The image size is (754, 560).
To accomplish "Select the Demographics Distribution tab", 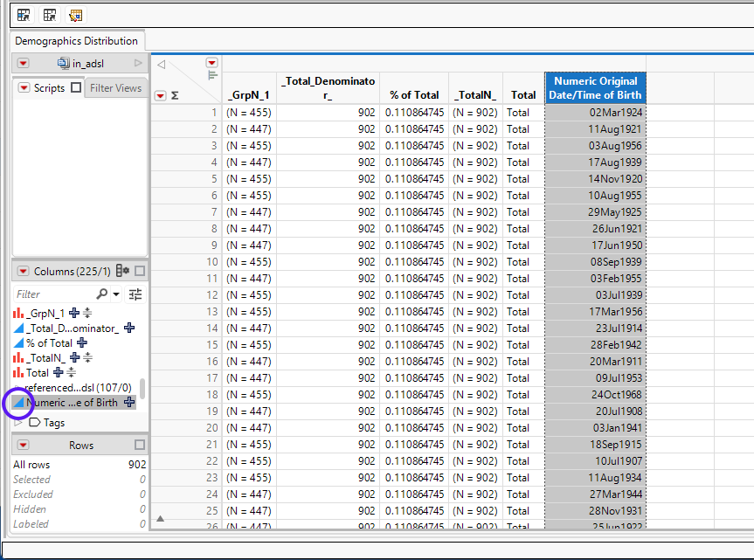I will (x=76, y=41).
